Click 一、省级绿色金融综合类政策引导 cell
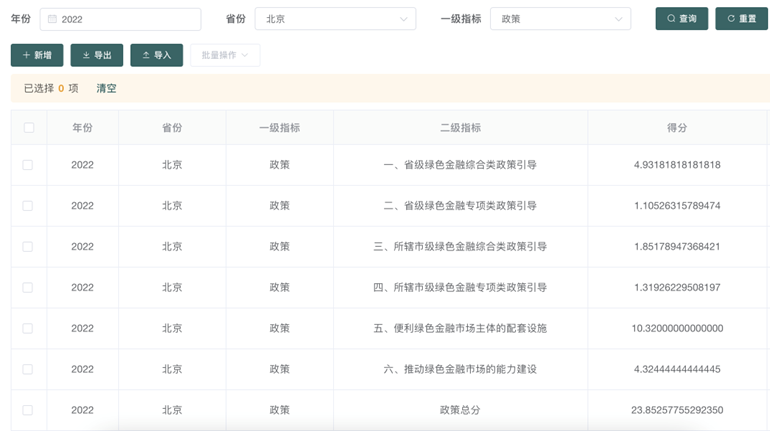770x431 pixels. [x=460, y=165]
